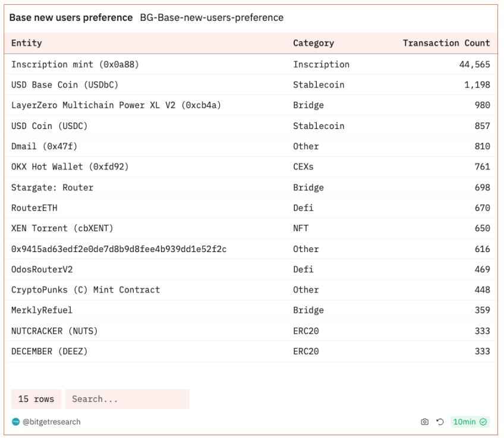
Task: Click the bitgetresearch avatar icon
Action: point(15,422)
